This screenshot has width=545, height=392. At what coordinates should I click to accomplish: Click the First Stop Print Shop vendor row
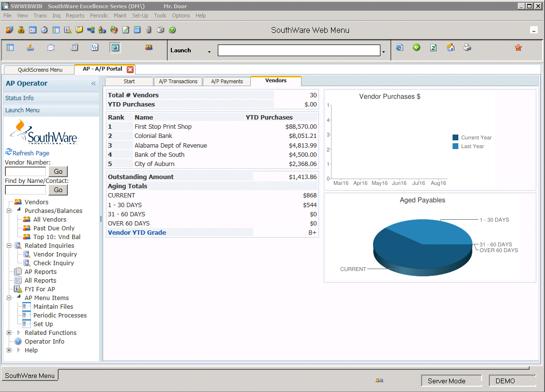[x=212, y=126]
